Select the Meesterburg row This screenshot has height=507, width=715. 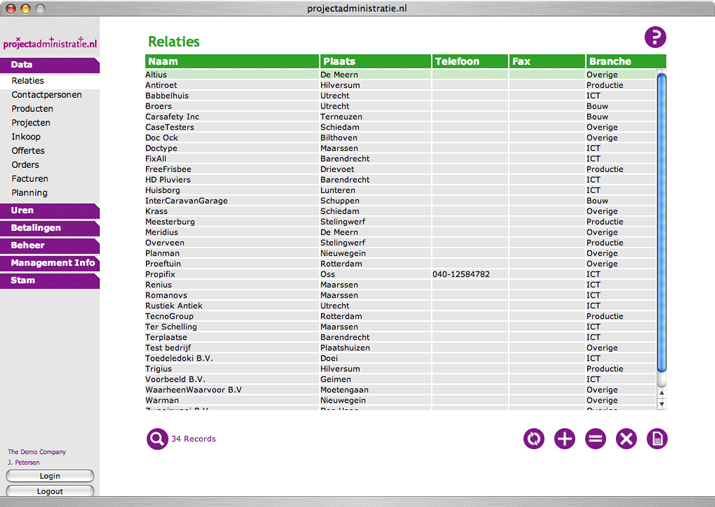coord(400,222)
